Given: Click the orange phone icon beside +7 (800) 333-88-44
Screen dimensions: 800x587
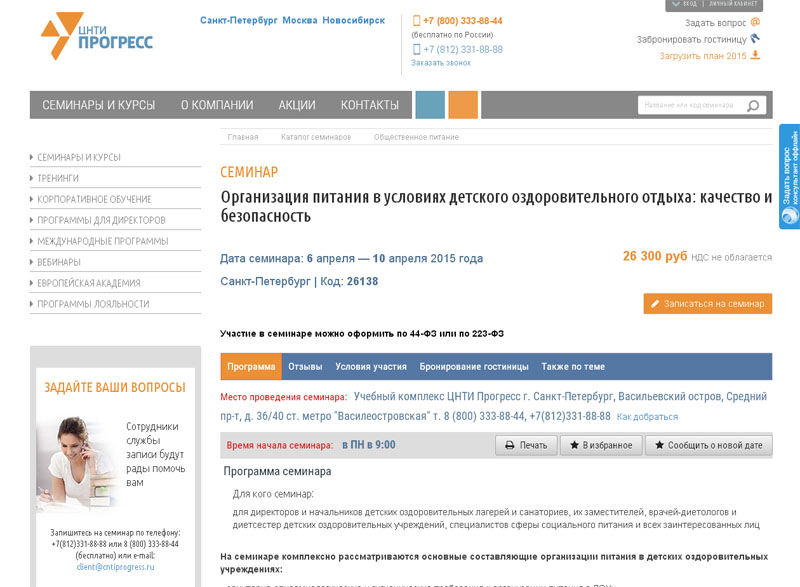Looking at the screenshot, I should [x=416, y=21].
